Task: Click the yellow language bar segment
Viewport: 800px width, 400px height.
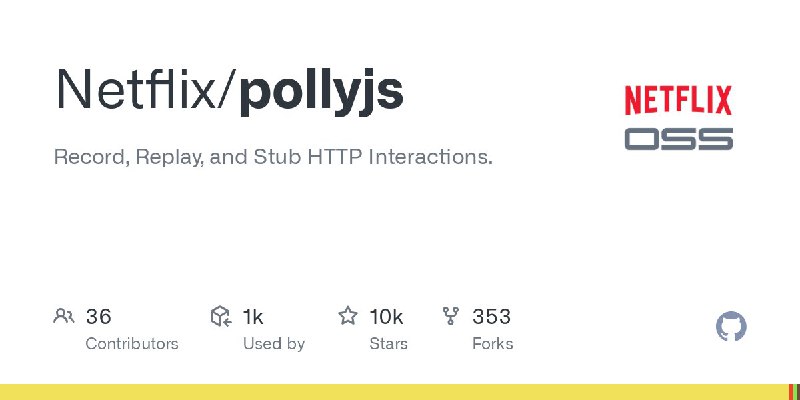Action: click(x=394, y=392)
